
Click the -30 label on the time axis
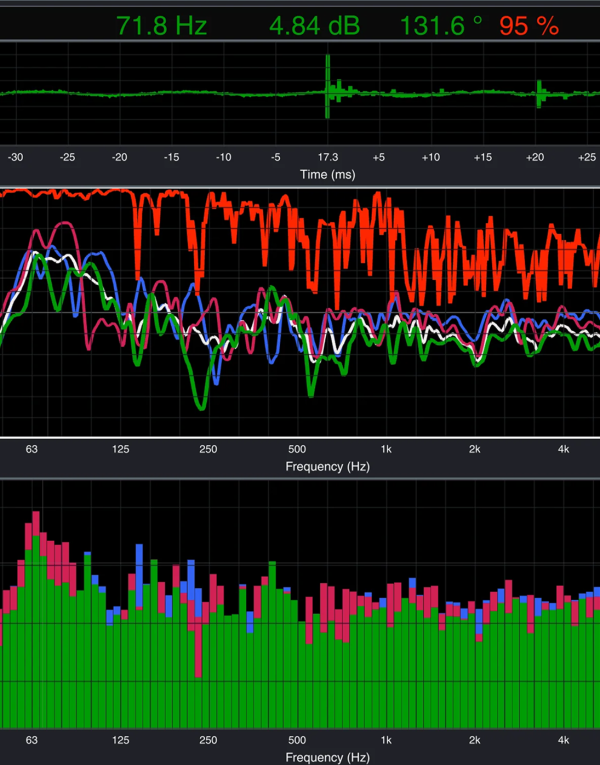pos(16,157)
